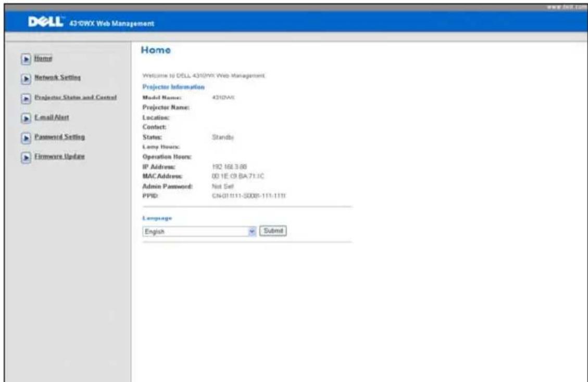This screenshot has width=588, height=382.
Task: Click the Location label
Action: click(156, 118)
